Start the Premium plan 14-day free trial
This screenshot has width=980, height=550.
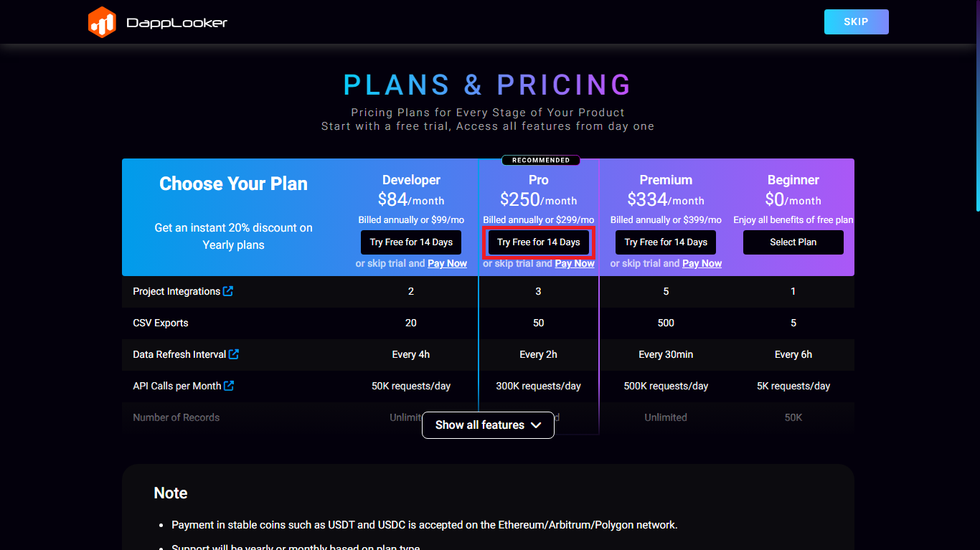[x=666, y=242]
